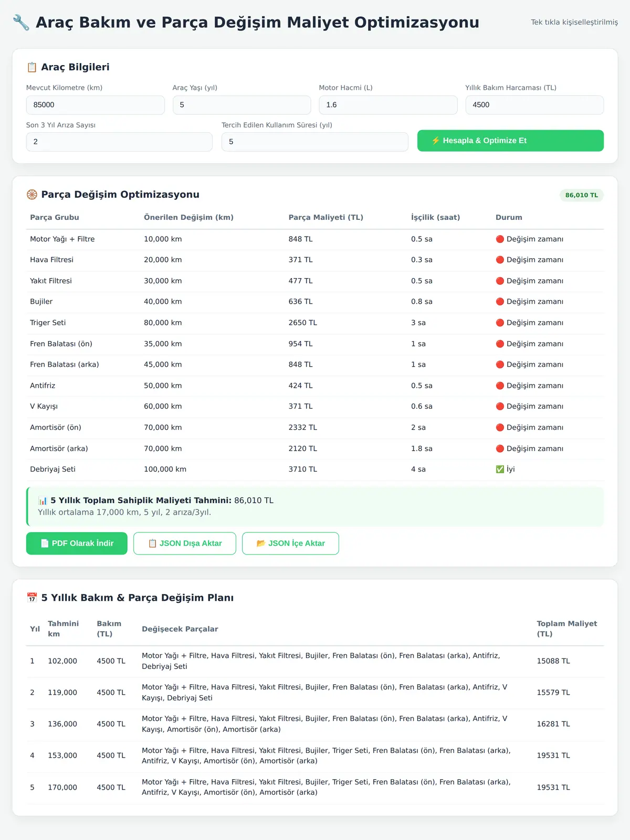Click the Yıllık Bakım Harcaması field

[534, 105]
